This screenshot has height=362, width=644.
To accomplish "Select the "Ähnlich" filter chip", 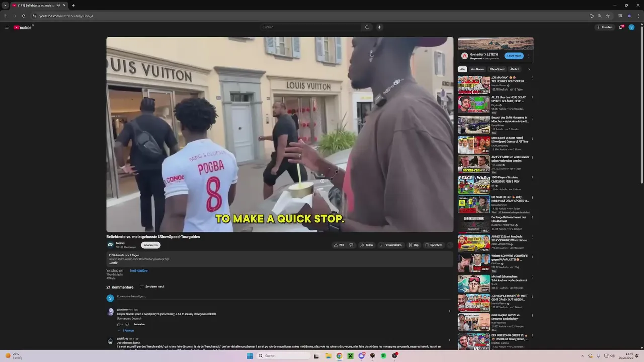I will click(x=515, y=69).
